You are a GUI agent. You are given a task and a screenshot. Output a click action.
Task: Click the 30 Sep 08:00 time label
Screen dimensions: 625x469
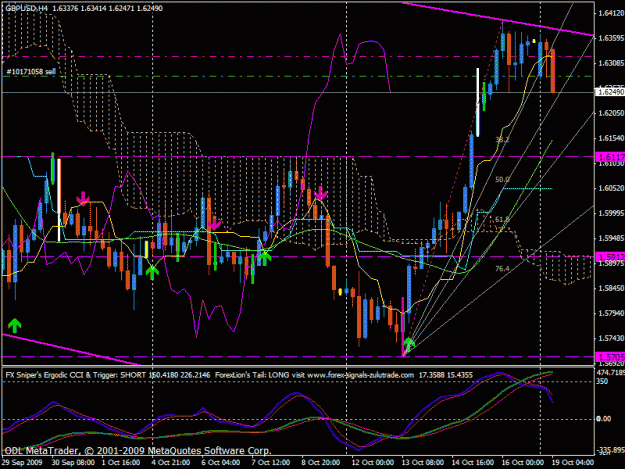(x=73, y=463)
